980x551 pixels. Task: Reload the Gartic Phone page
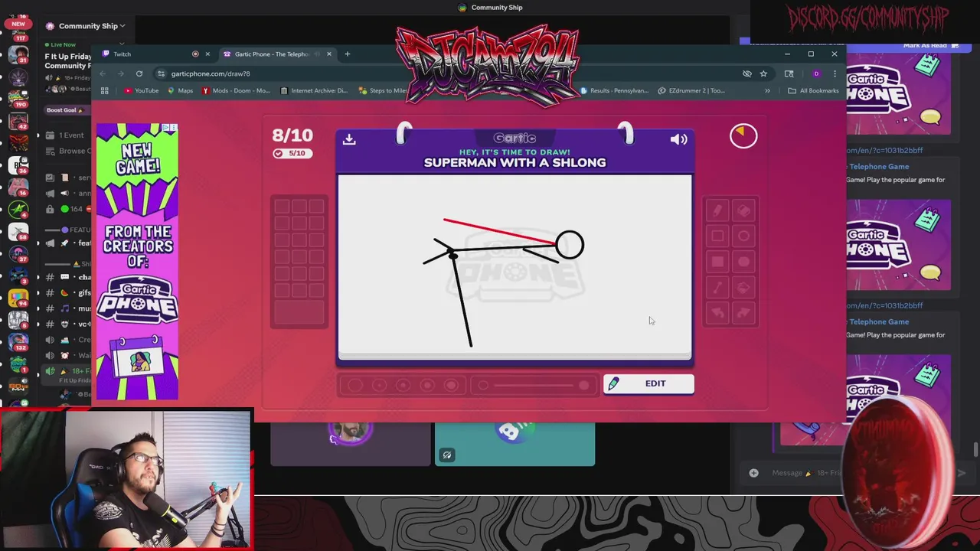(139, 73)
